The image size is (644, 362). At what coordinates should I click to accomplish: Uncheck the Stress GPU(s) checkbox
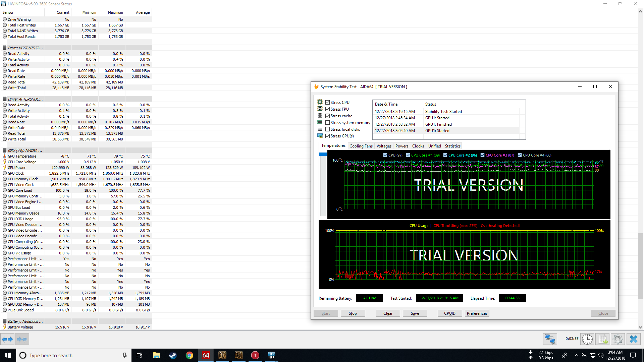click(327, 136)
